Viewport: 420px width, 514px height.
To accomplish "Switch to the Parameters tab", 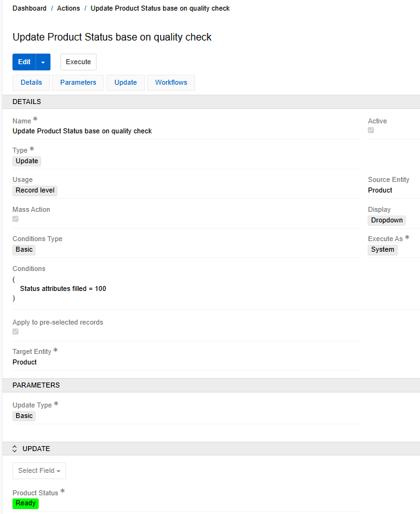I will (78, 83).
